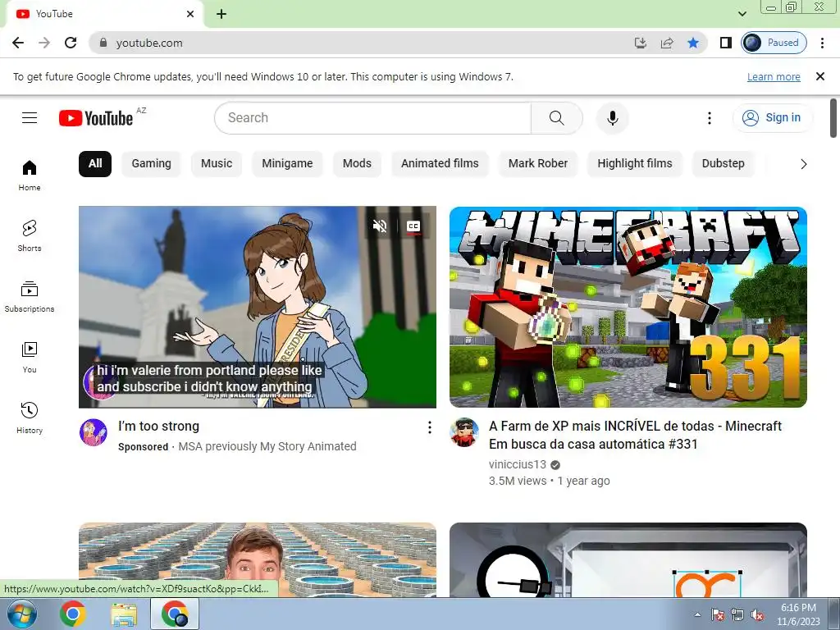Image resolution: width=840 pixels, height=630 pixels.
Task: Unmute the sponsored video preview
Action: tap(380, 226)
